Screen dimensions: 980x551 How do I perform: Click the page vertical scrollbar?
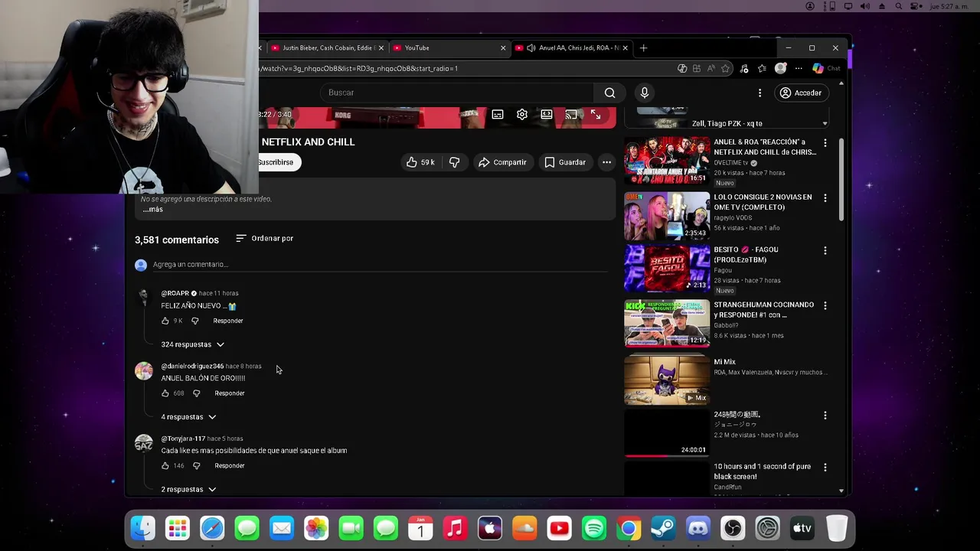pos(842,181)
